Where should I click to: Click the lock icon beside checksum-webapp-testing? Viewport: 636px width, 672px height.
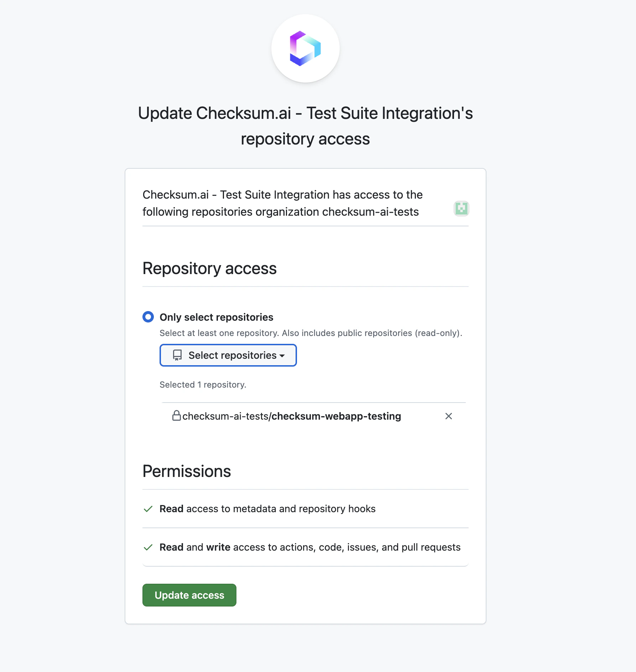point(177,416)
